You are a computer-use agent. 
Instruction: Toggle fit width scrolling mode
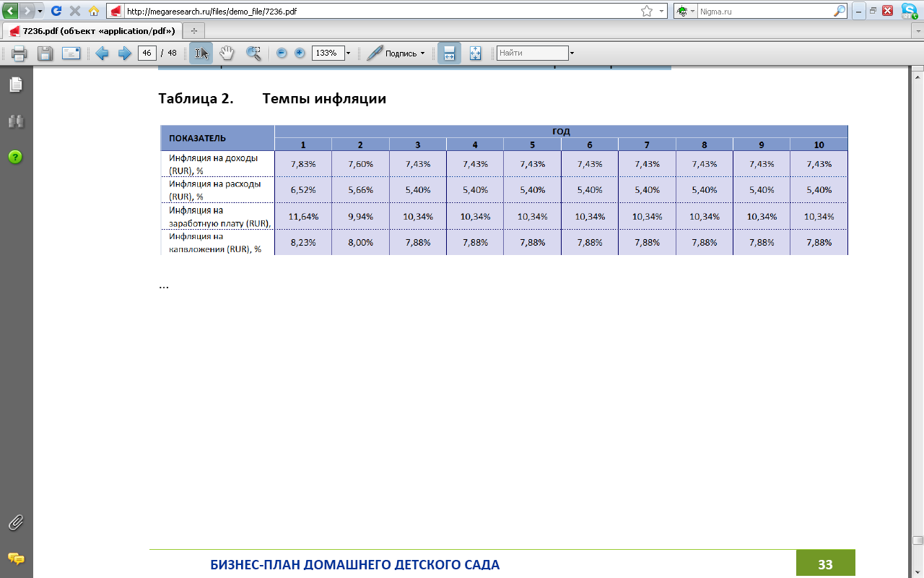(449, 53)
